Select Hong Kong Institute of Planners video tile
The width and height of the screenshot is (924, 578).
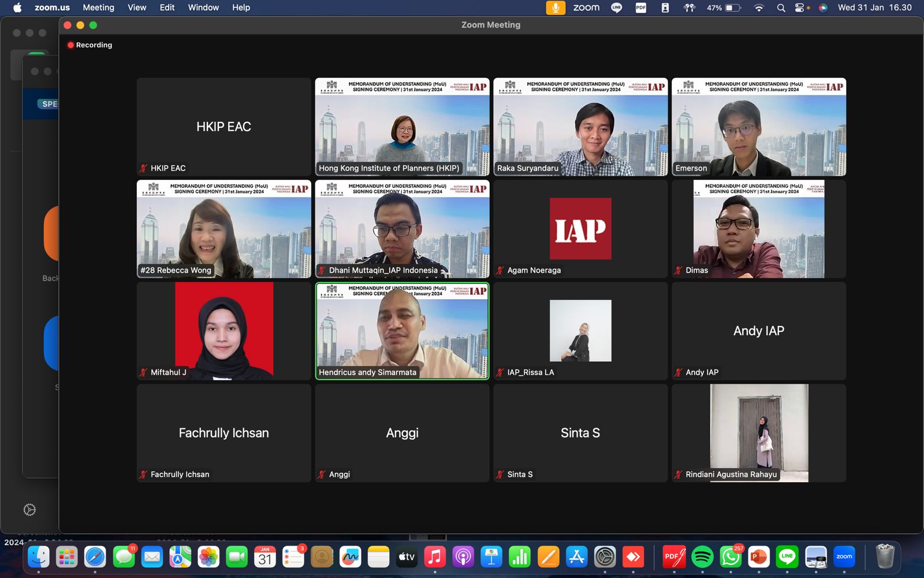point(402,127)
